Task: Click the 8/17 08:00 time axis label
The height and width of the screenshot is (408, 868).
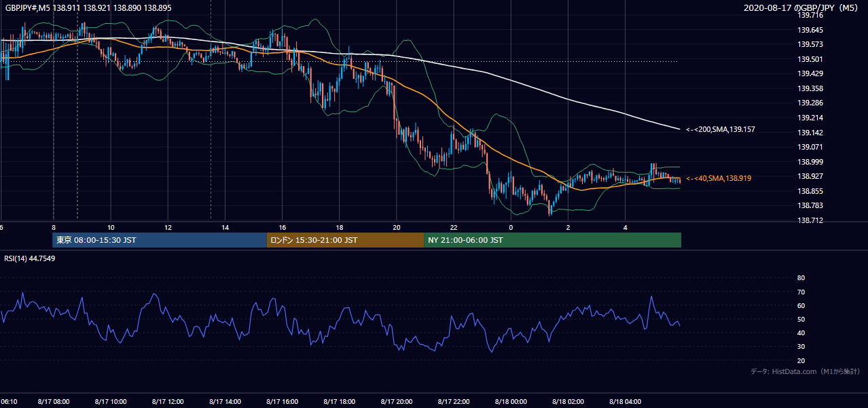Action: point(53,402)
